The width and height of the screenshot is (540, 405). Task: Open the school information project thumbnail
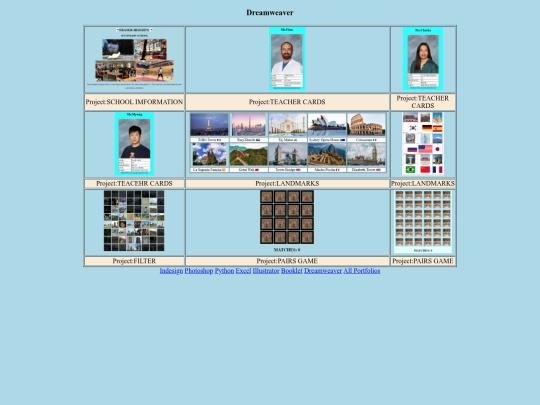(x=134, y=59)
